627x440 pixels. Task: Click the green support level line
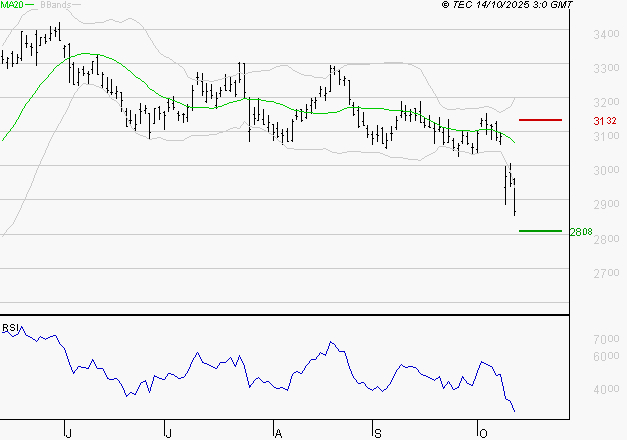(540, 231)
